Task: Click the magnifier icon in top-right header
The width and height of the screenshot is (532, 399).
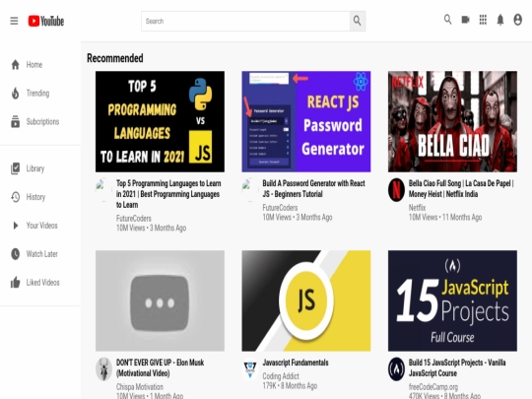Action: pyautogui.click(x=448, y=20)
